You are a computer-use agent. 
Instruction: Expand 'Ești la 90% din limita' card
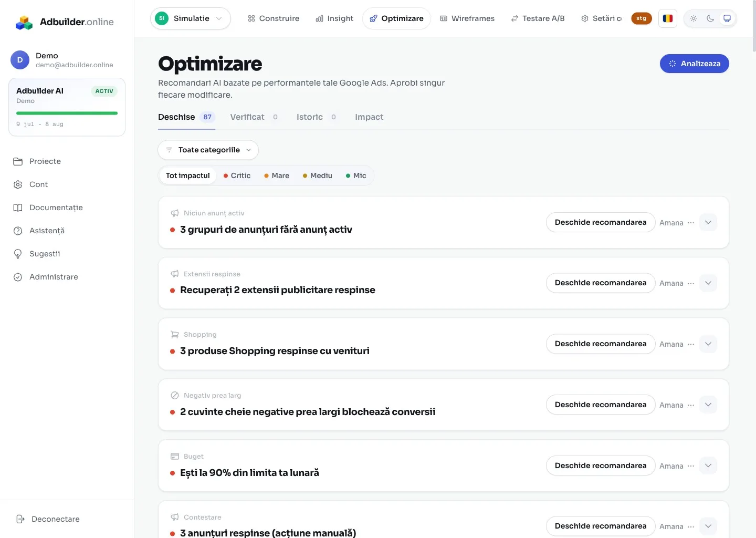coord(708,465)
